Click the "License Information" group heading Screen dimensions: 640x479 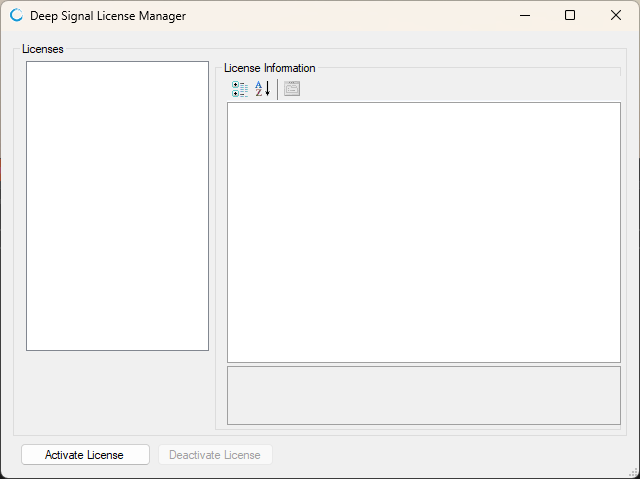pos(269,68)
